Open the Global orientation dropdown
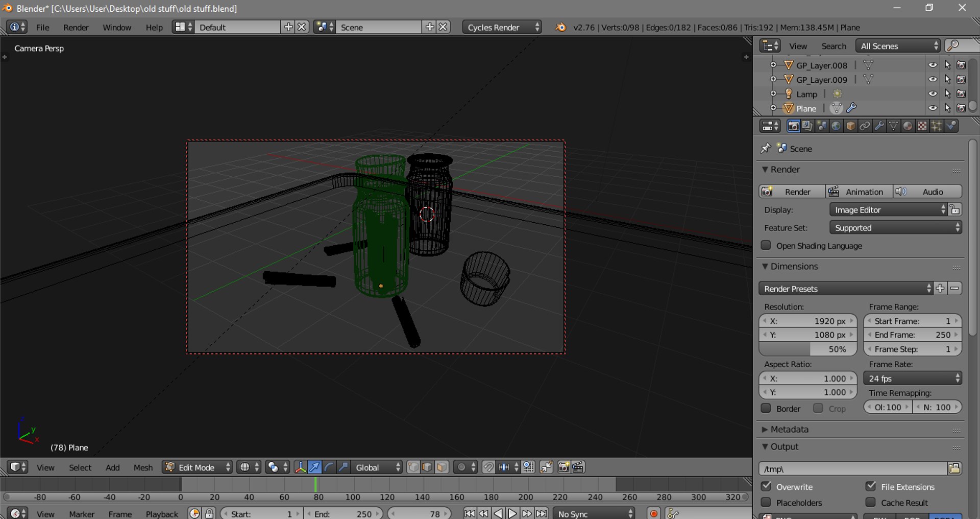Screen dimensions: 980x519 (x=377, y=467)
